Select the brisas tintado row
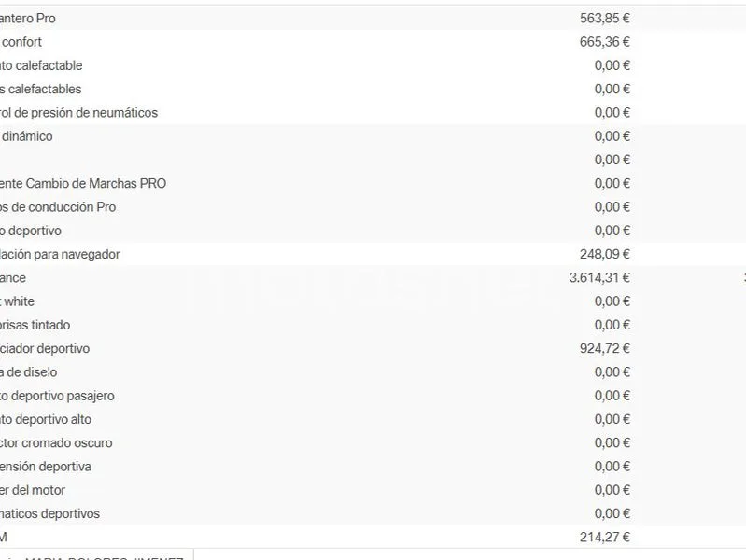Screen dimensions: 746x560 373,325
